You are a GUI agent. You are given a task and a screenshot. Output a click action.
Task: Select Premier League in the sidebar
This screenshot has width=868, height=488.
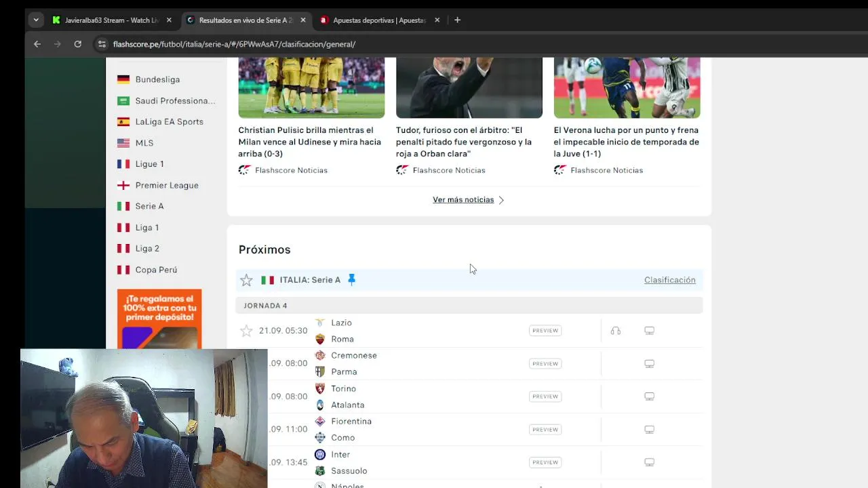[167, 185]
